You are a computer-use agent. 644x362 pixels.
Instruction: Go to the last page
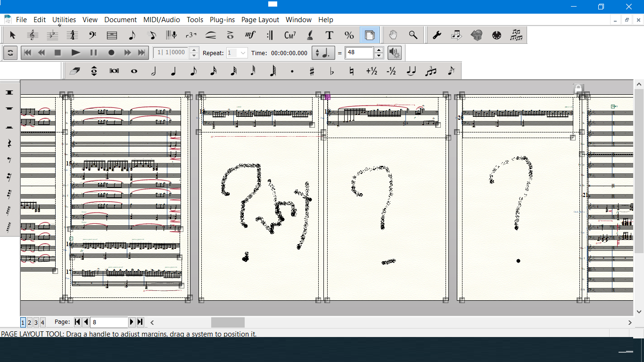(140, 322)
